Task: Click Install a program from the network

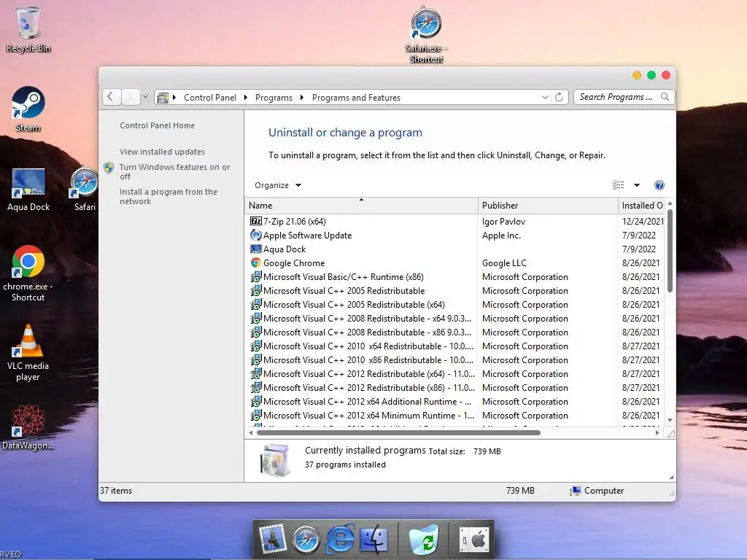Action: click(169, 196)
